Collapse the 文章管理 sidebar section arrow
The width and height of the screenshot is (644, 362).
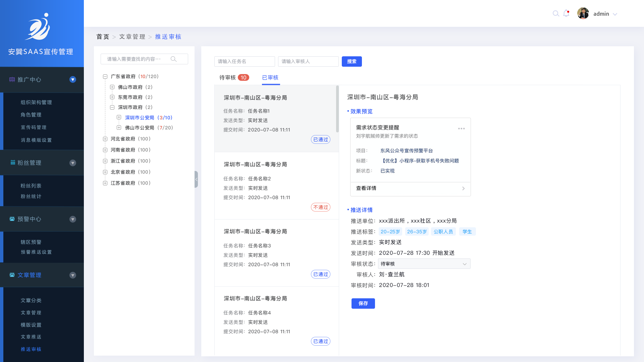coord(72,275)
